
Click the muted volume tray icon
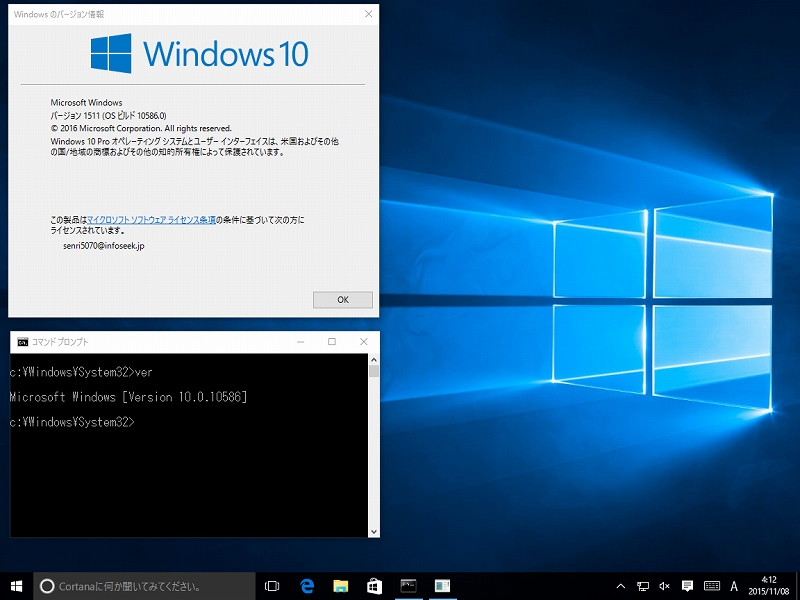pyautogui.click(x=664, y=586)
